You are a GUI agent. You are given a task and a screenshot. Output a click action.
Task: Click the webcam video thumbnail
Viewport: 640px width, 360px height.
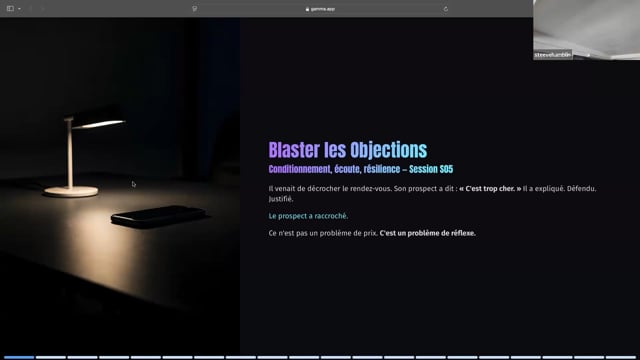click(587, 30)
